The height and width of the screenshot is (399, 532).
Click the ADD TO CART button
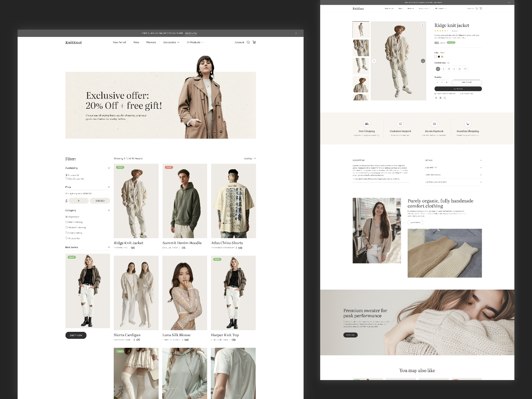tap(467, 82)
